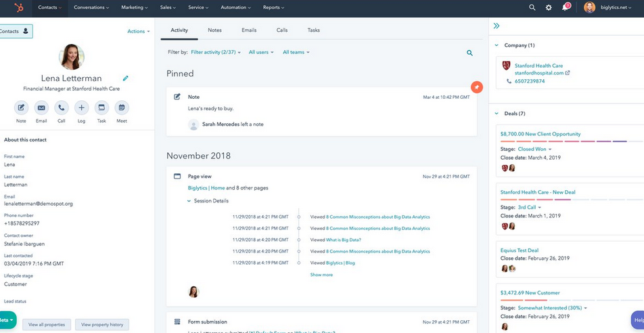
Task: Collapse the Company (1) section
Action: (497, 45)
